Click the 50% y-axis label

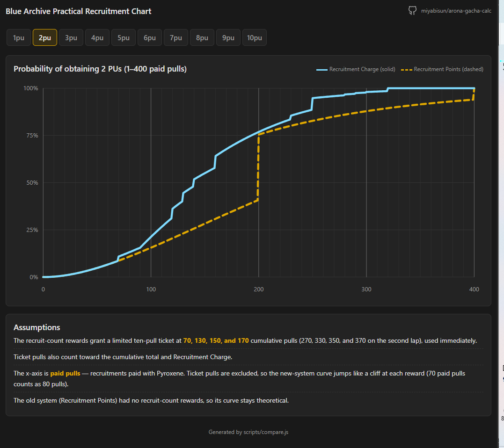pos(32,182)
